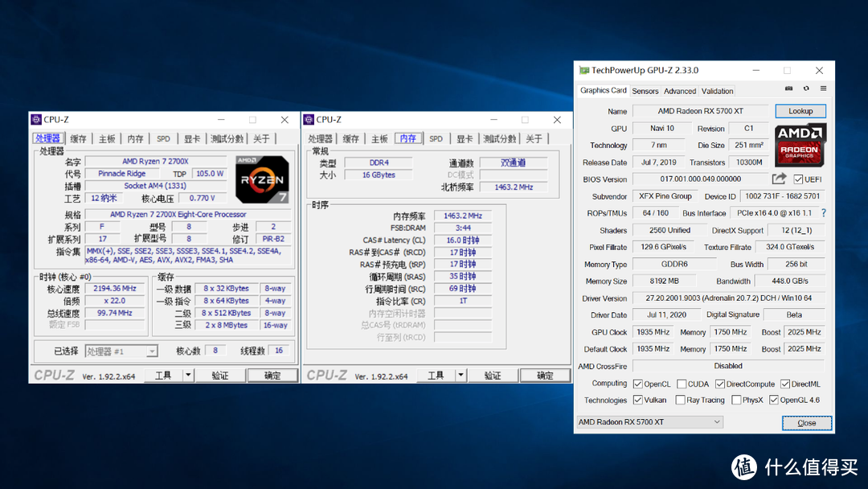
Task: Toggle the CUDA checkbox
Action: (682, 384)
